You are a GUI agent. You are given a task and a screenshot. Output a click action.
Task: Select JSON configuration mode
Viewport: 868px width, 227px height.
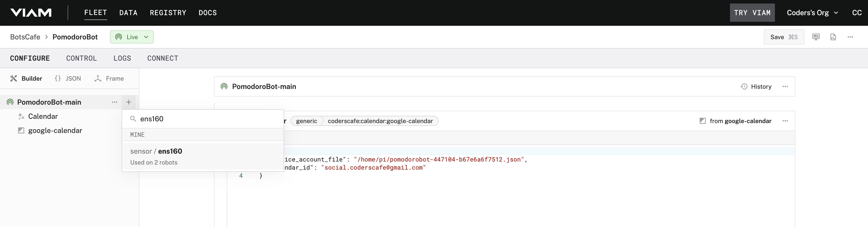[68, 79]
